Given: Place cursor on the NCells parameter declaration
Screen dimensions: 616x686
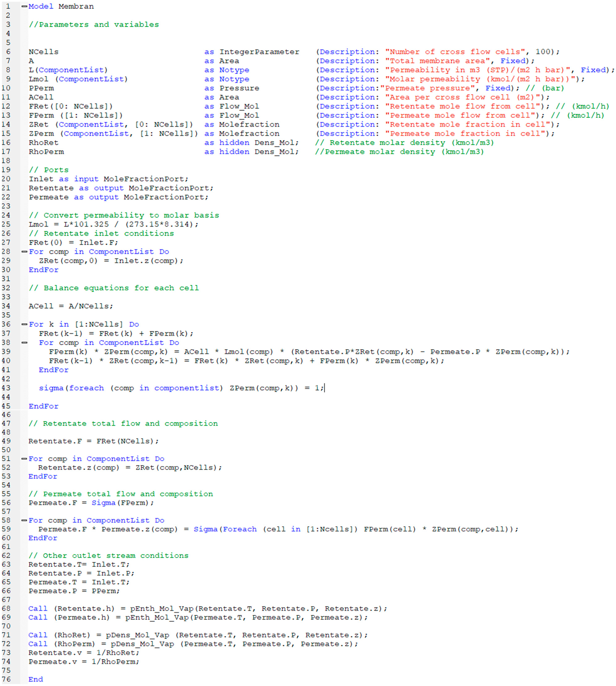Looking at the screenshot, I should tap(44, 52).
